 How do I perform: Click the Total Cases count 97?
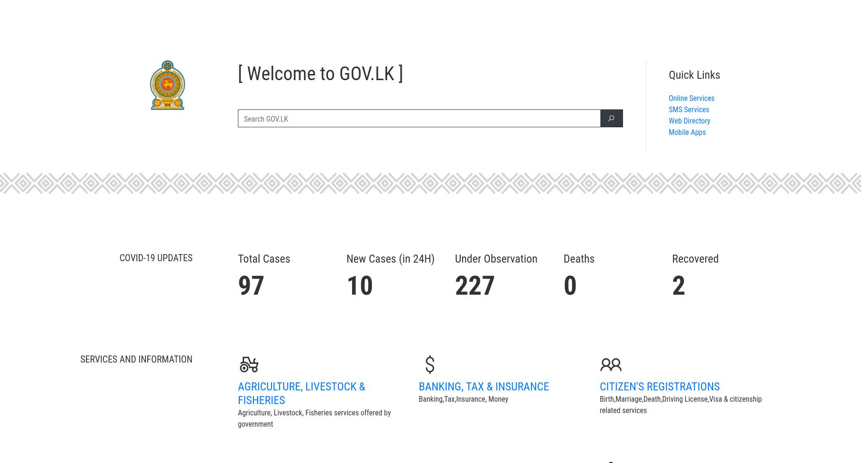coord(251,285)
